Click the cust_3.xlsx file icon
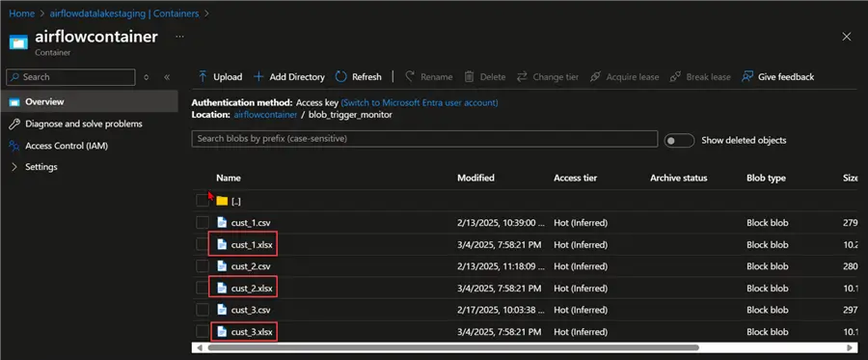 [222, 332]
